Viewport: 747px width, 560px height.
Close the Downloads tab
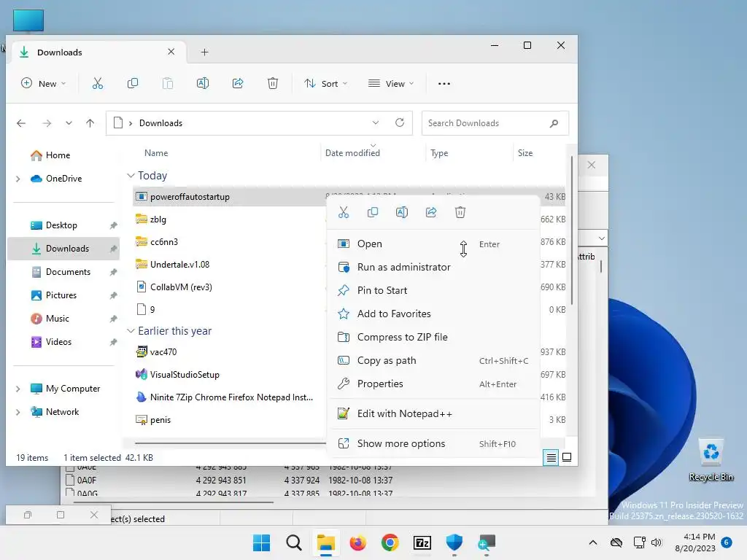[x=171, y=52]
